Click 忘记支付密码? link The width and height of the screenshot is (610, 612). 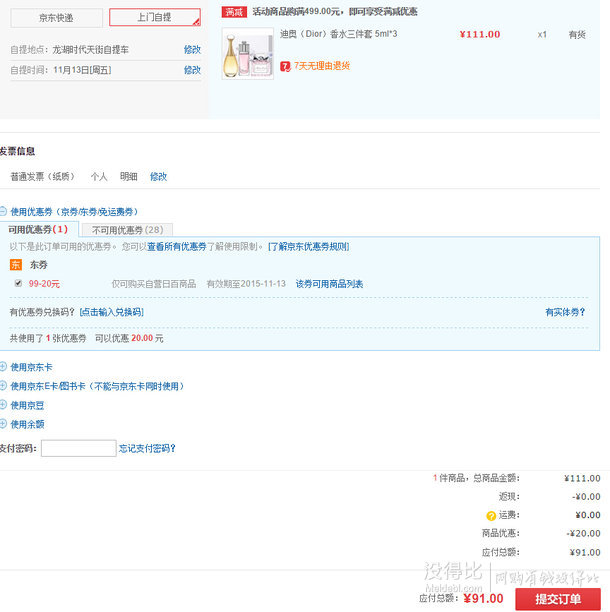(147, 448)
